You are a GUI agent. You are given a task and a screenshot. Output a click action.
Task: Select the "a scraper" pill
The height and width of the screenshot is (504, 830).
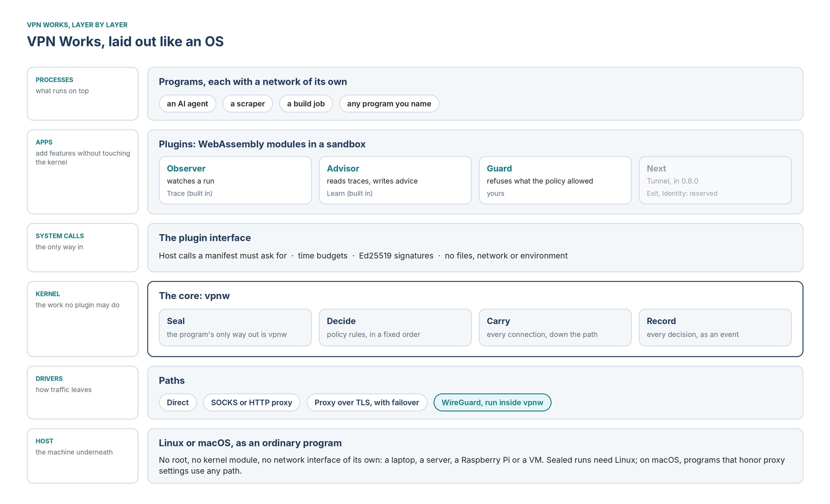tap(248, 103)
